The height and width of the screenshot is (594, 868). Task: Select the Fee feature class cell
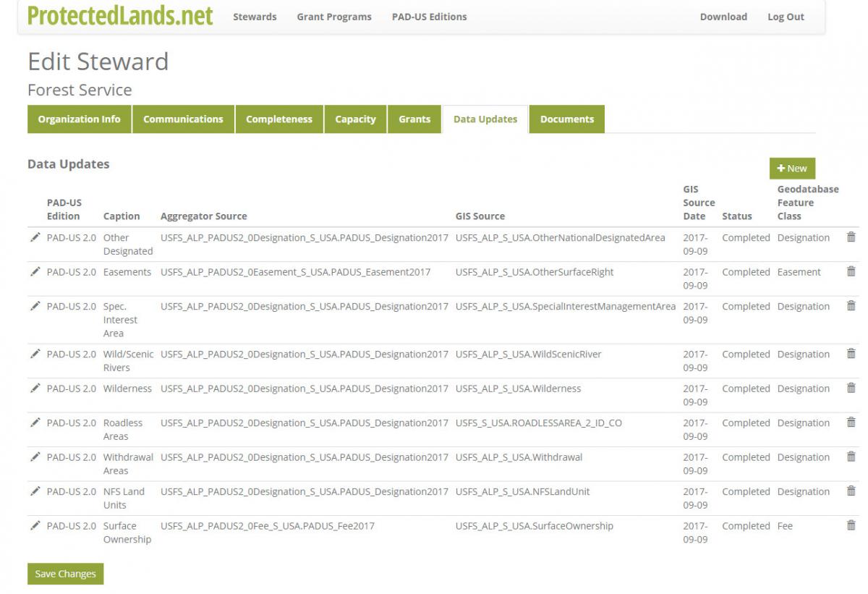785,526
